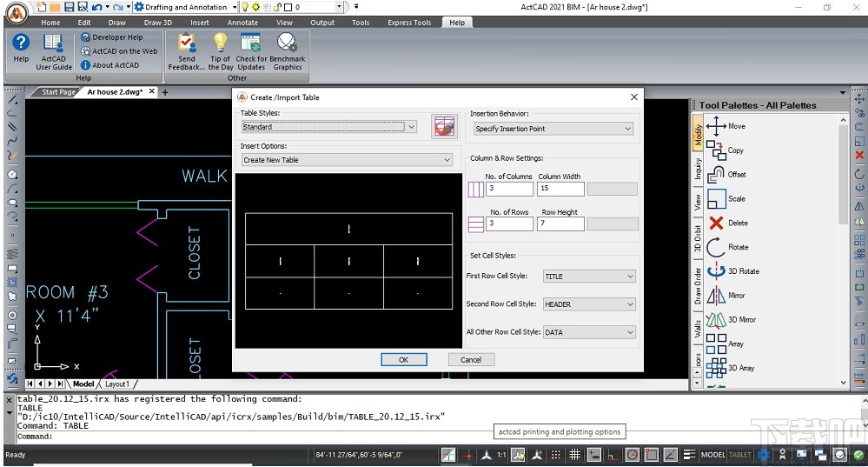Switch to Draw 3D ribbon tab

pos(158,23)
